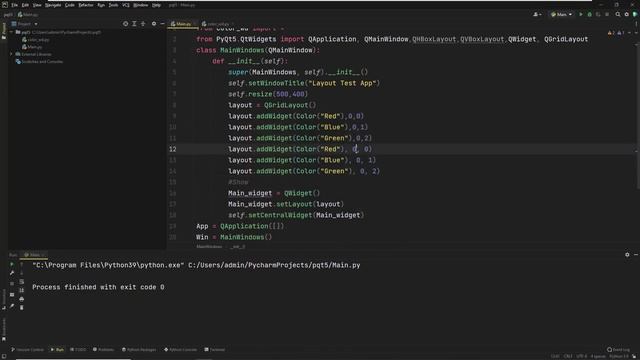Open the VCS menu
The width and height of the screenshot is (640, 360).
pyautogui.click(x=126, y=5)
